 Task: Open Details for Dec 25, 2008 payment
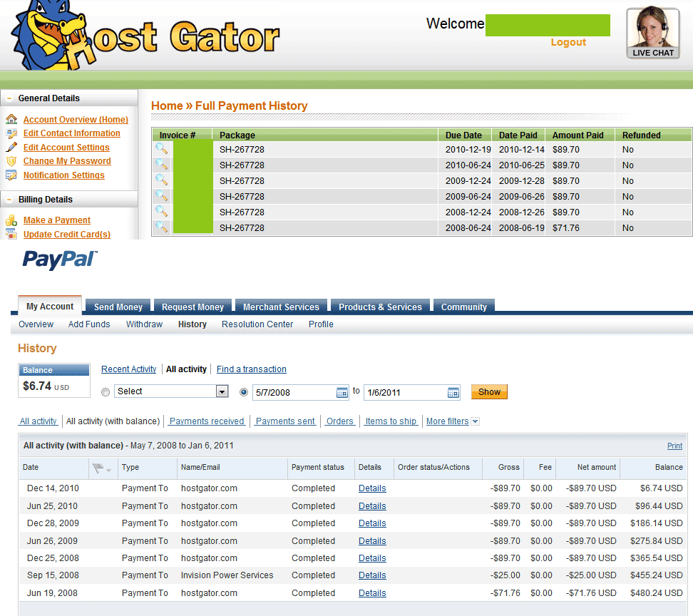click(x=372, y=558)
